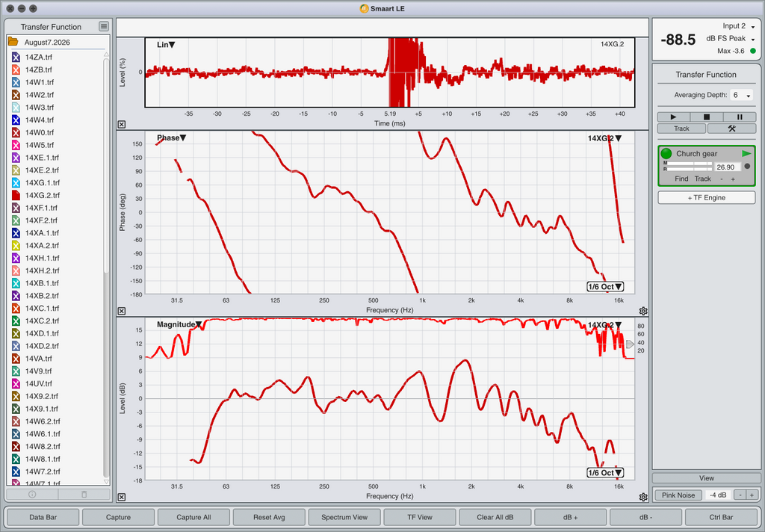Toggle visibility of the 14XG.2.trf trace
The width and height of the screenshot is (765, 532).
(16, 195)
